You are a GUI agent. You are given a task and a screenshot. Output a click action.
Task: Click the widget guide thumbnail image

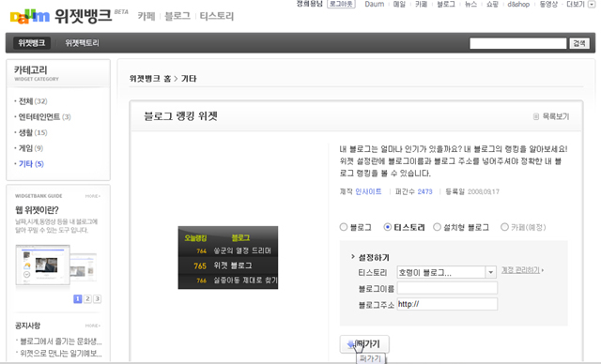[56, 266]
